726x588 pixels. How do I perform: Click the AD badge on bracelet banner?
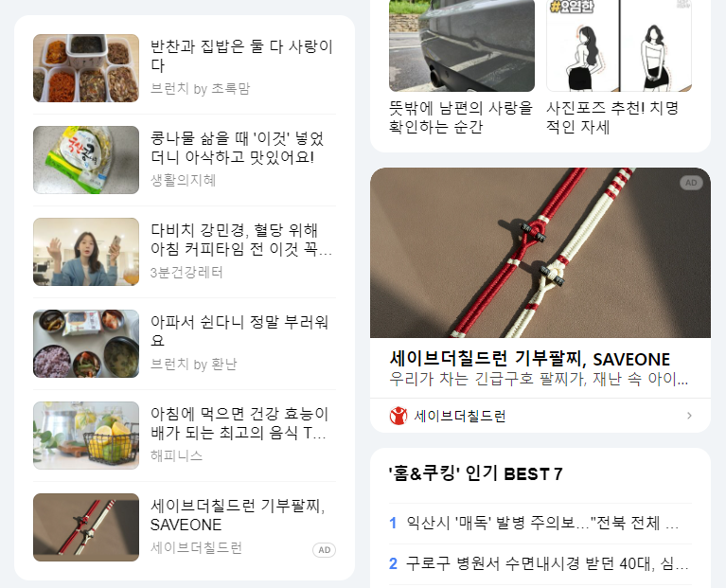coord(691,183)
